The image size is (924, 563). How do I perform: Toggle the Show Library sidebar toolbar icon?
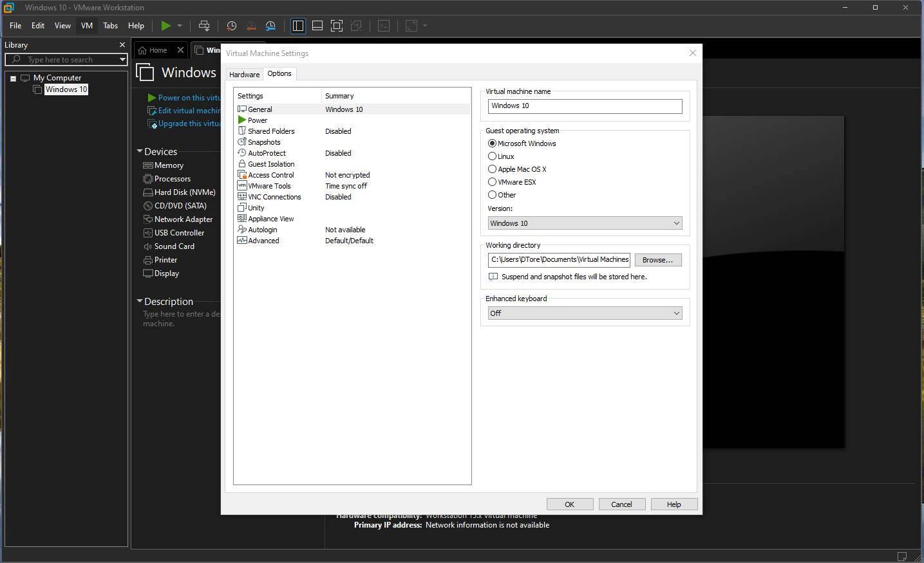coord(298,26)
